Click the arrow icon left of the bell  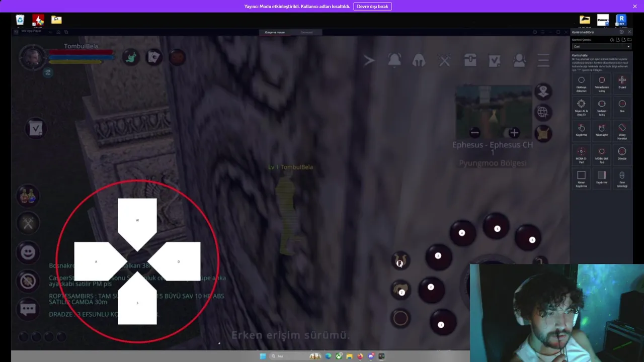tap(369, 61)
